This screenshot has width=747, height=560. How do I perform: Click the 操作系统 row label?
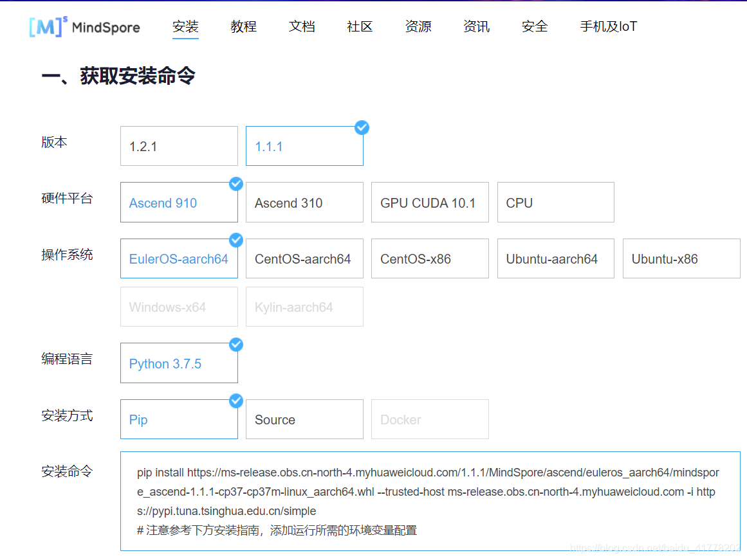[x=67, y=255]
